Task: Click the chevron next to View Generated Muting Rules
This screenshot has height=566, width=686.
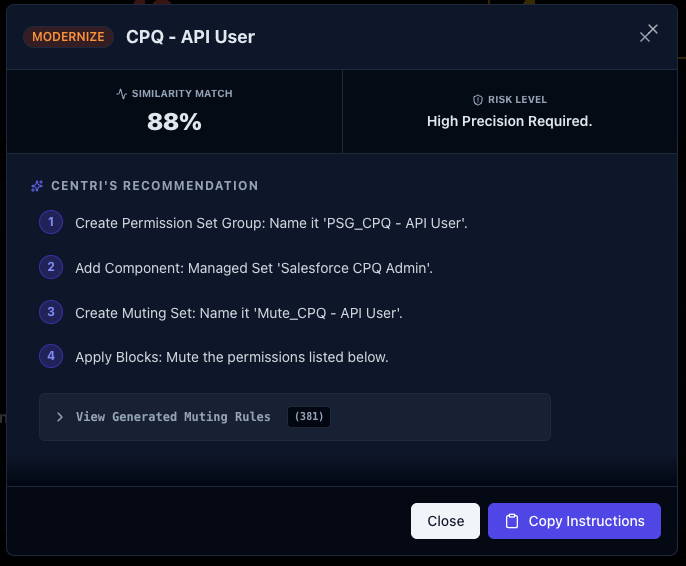Action: (60, 417)
